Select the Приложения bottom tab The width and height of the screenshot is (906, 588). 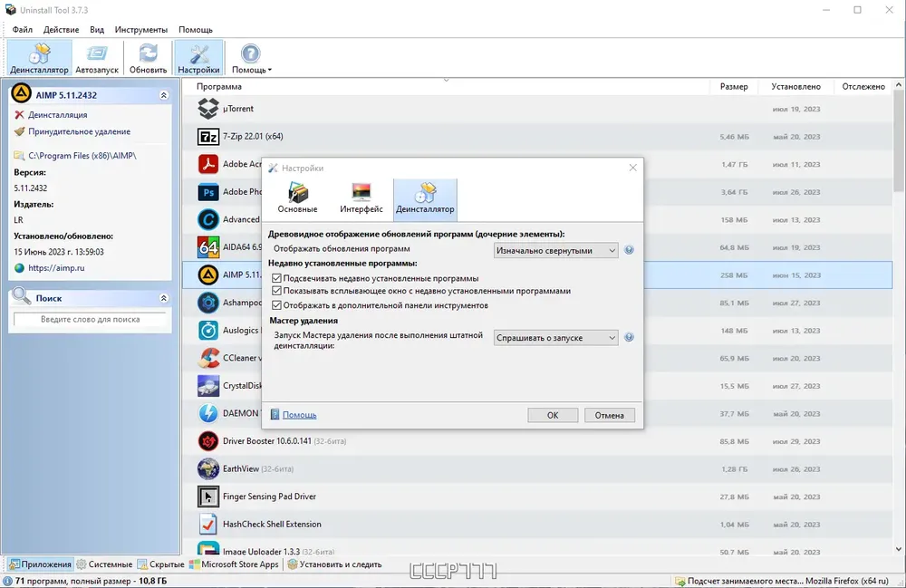41,564
